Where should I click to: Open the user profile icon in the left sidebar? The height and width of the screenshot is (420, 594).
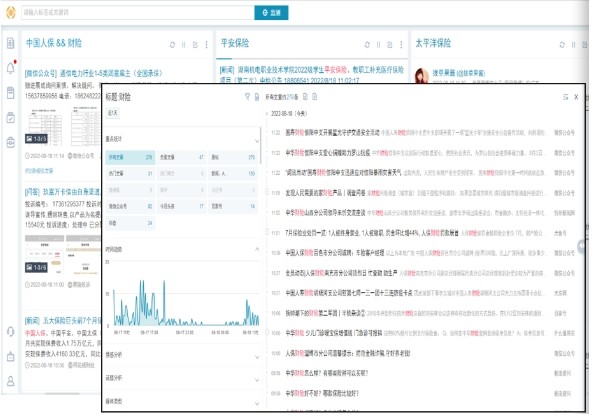coord(11,381)
